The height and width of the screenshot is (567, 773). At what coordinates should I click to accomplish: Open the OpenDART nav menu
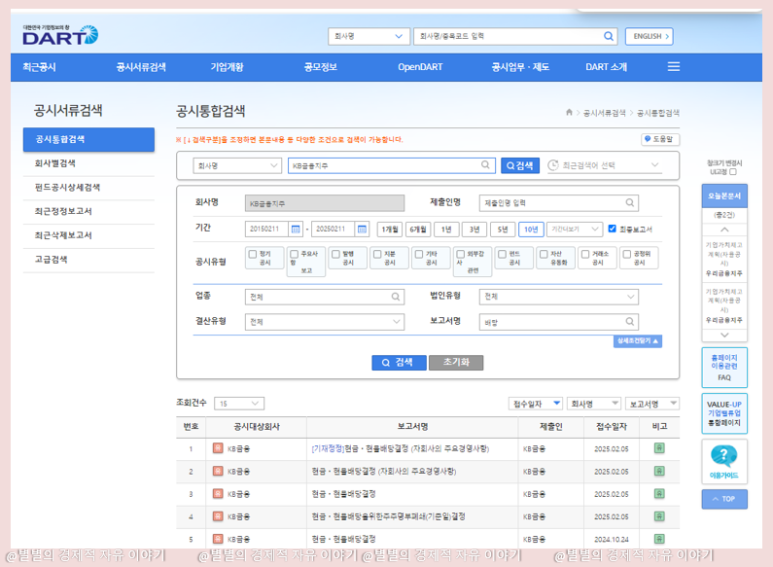420,67
